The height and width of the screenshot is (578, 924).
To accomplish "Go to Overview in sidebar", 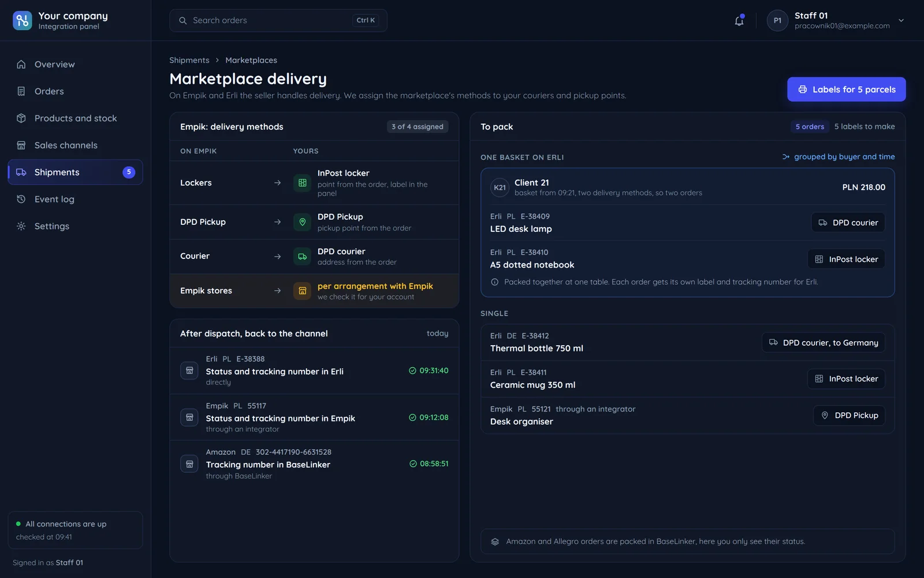I will [x=75, y=64].
